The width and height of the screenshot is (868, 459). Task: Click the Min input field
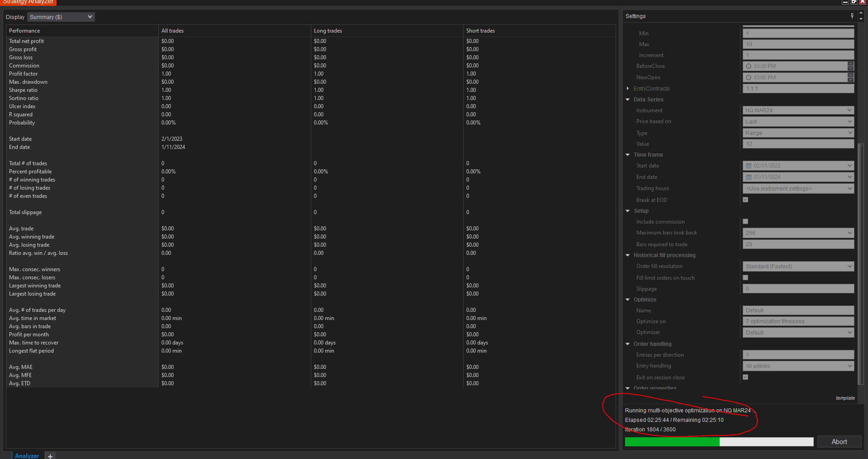tap(798, 33)
